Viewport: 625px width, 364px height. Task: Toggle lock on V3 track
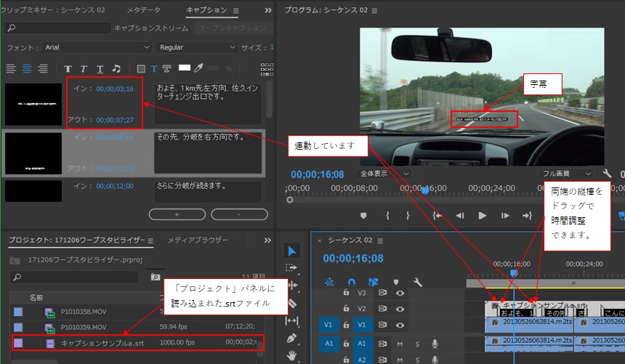coord(346,292)
